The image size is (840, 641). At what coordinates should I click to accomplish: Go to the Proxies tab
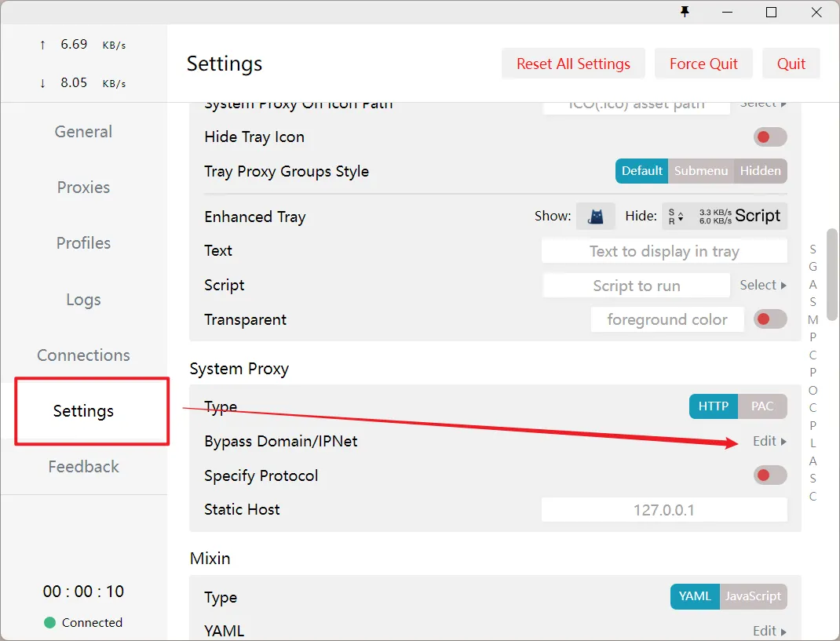click(x=83, y=188)
